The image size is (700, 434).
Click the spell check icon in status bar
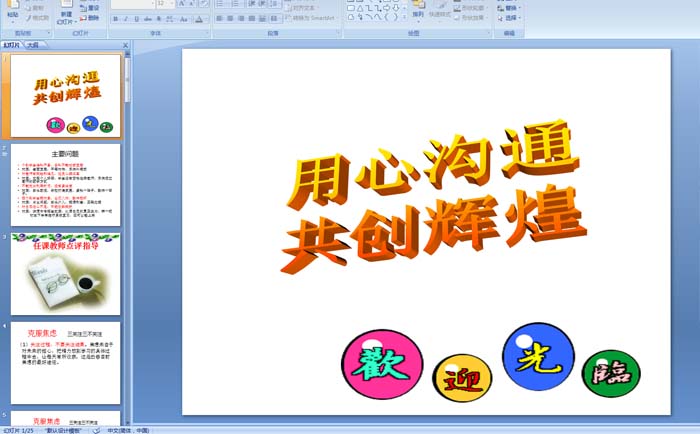(96, 430)
